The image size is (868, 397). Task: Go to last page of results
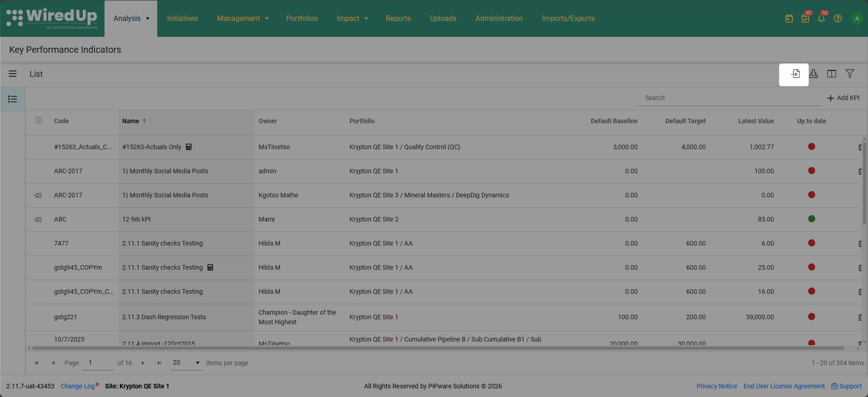(159, 363)
